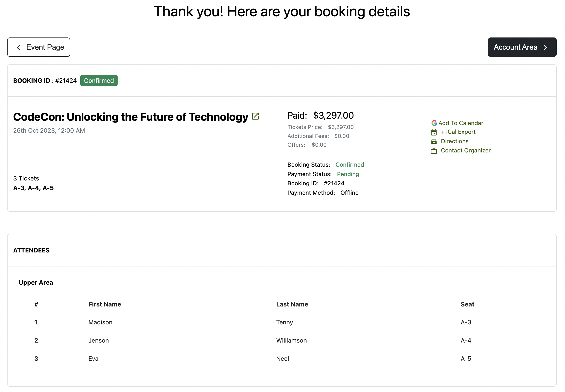This screenshot has height=392, width=565.
Task: Click the Upper Area section heading
Action: [36, 283]
